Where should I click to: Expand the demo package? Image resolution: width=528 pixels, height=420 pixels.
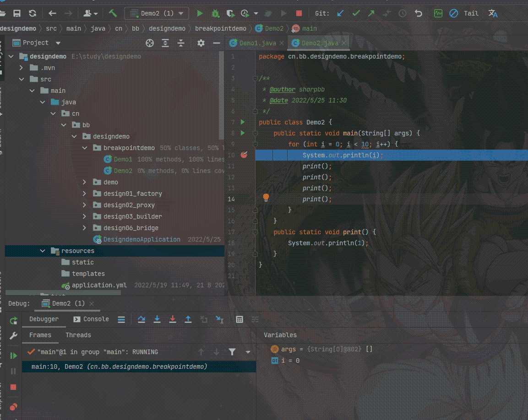tap(85, 182)
